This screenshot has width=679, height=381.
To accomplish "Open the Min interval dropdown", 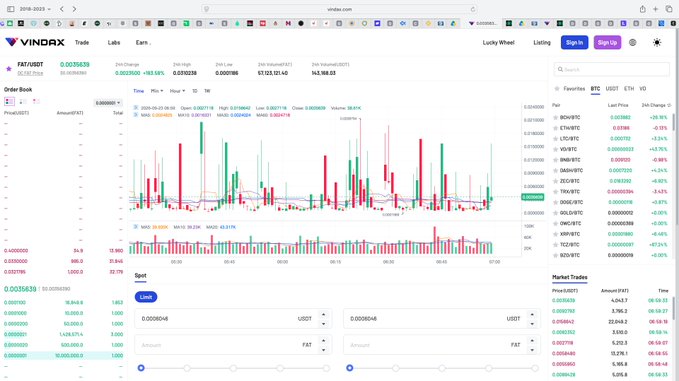I will click(157, 91).
